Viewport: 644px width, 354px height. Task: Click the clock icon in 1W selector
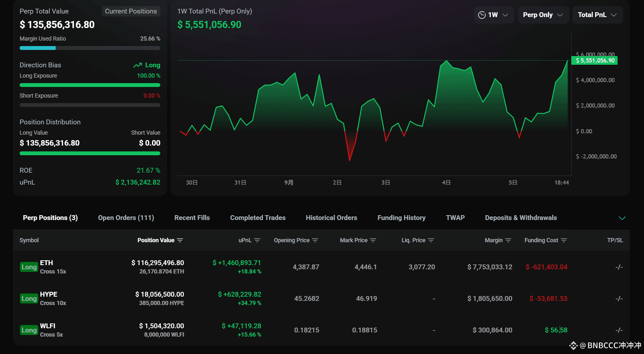482,15
